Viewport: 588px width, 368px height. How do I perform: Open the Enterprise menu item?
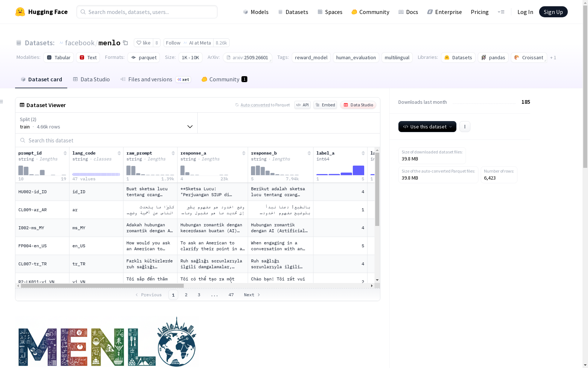[445, 12]
